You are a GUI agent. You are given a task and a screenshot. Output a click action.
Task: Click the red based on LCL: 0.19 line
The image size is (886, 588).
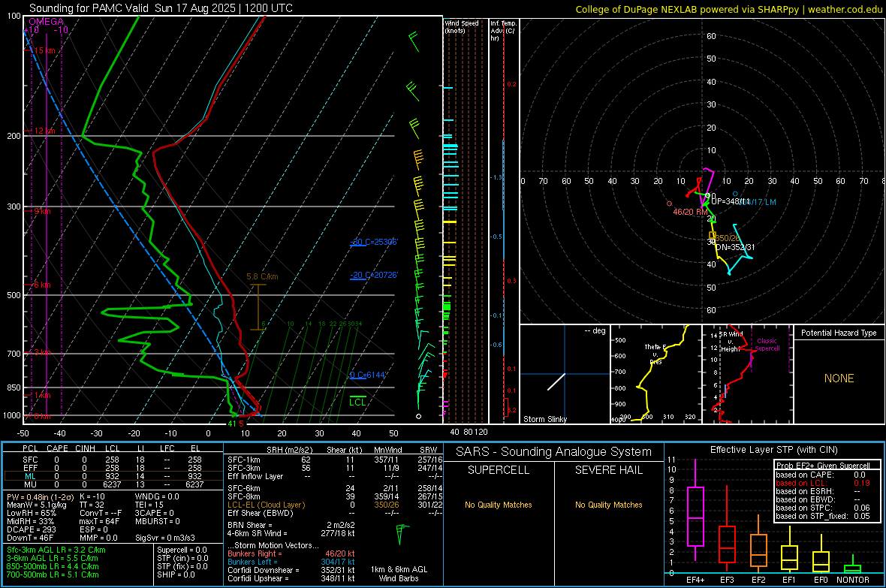(823, 483)
